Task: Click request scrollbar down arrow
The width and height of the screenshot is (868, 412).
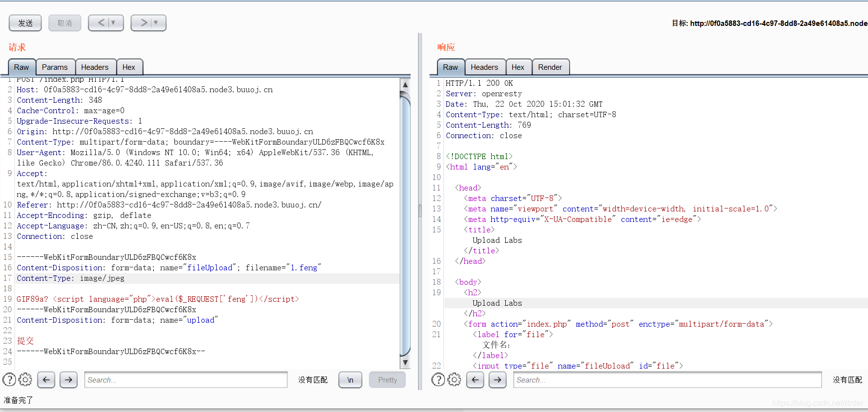Action: 406,363
